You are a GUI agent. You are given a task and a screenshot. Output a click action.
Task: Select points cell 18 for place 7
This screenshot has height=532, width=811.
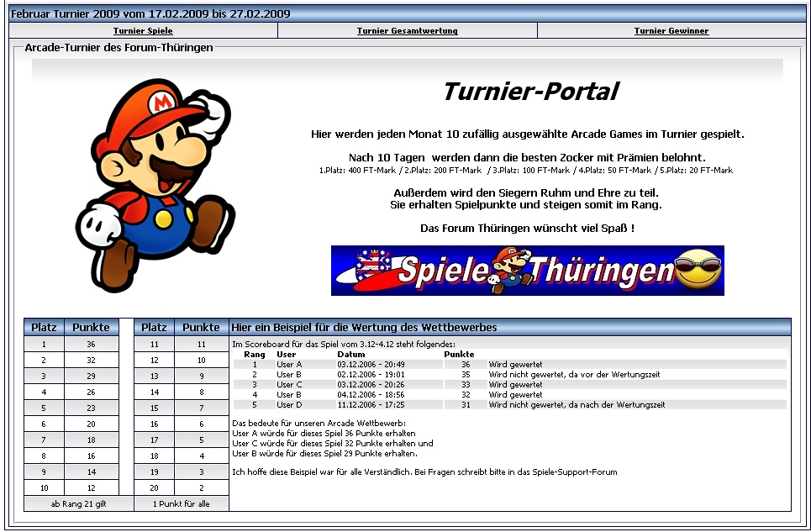[91, 440]
